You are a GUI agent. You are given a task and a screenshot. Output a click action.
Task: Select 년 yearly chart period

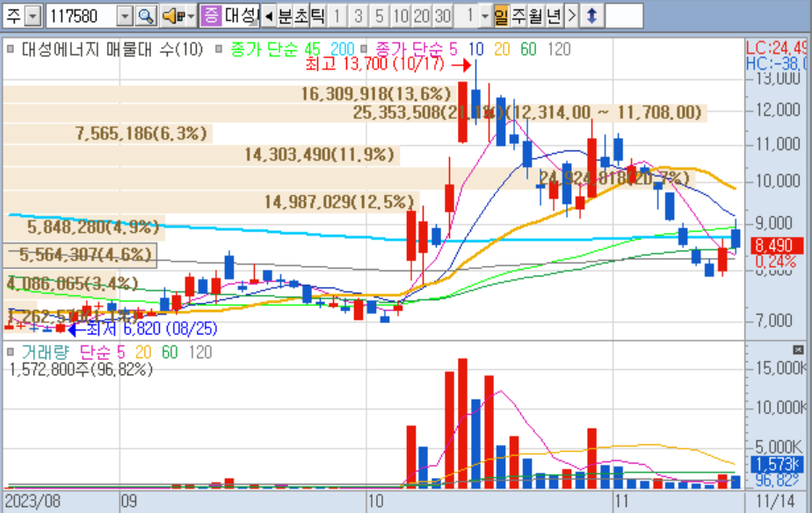click(x=554, y=17)
